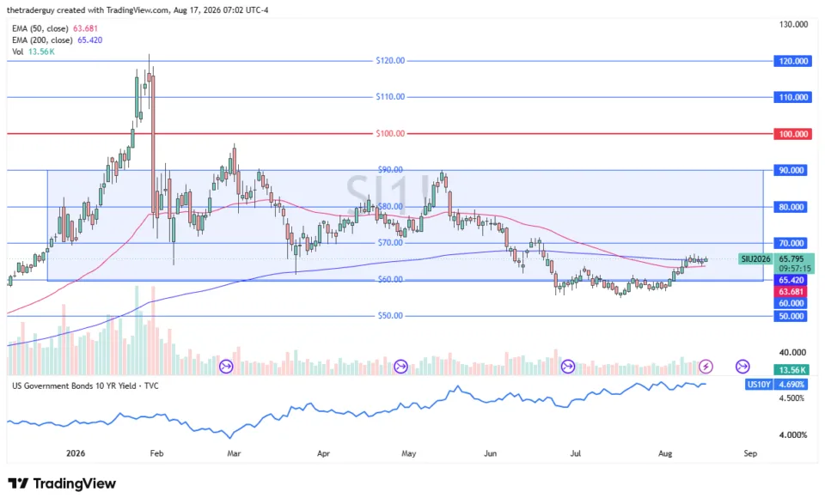Click the red 100.000 price axis tag
Screen dimensions: 825x504
tap(792, 134)
